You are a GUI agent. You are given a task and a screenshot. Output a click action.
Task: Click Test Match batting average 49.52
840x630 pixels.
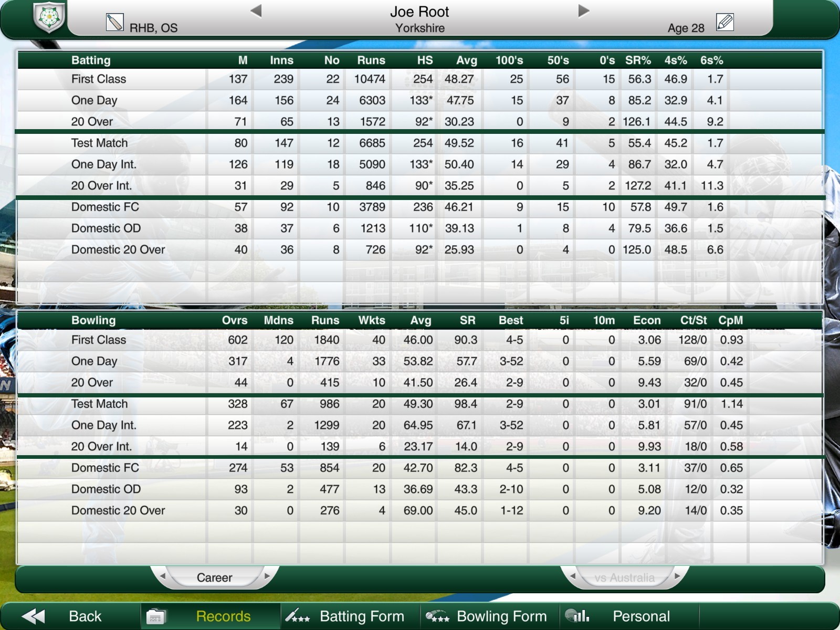click(x=459, y=143)
